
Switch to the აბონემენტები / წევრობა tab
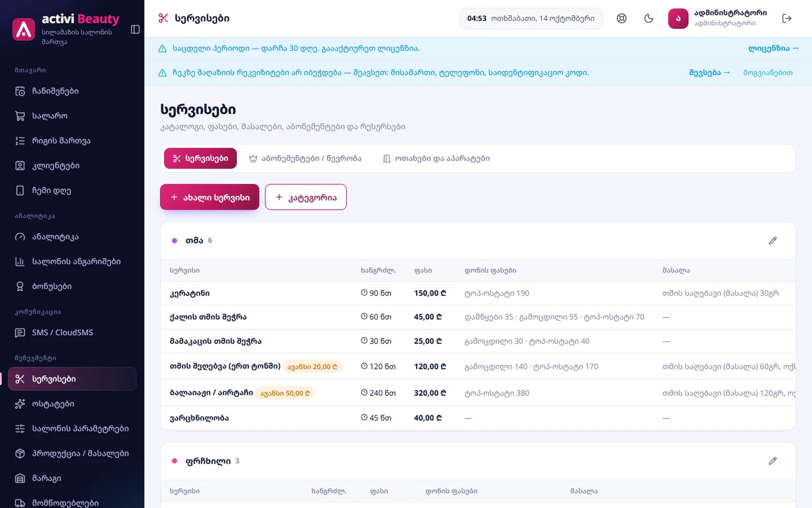coord(305,158)
